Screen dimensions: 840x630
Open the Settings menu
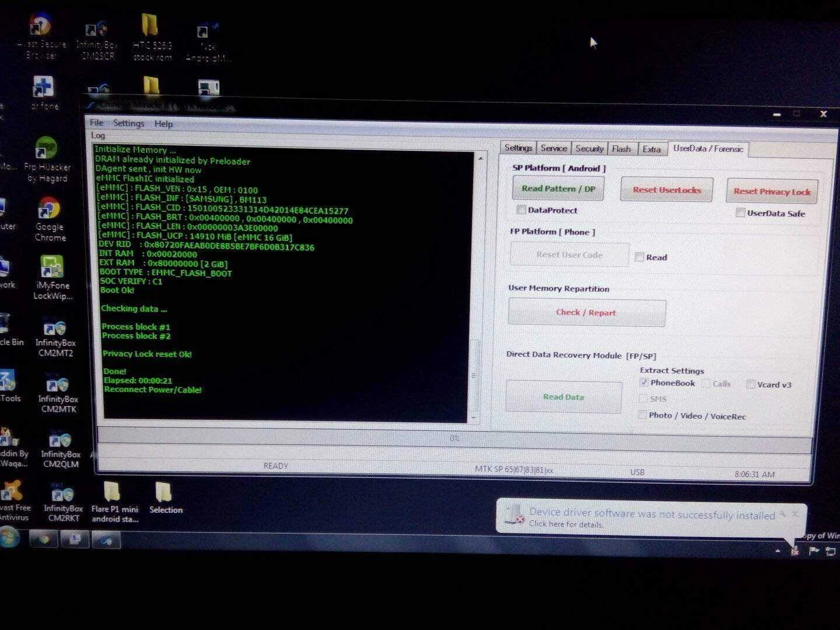[128, 123]
